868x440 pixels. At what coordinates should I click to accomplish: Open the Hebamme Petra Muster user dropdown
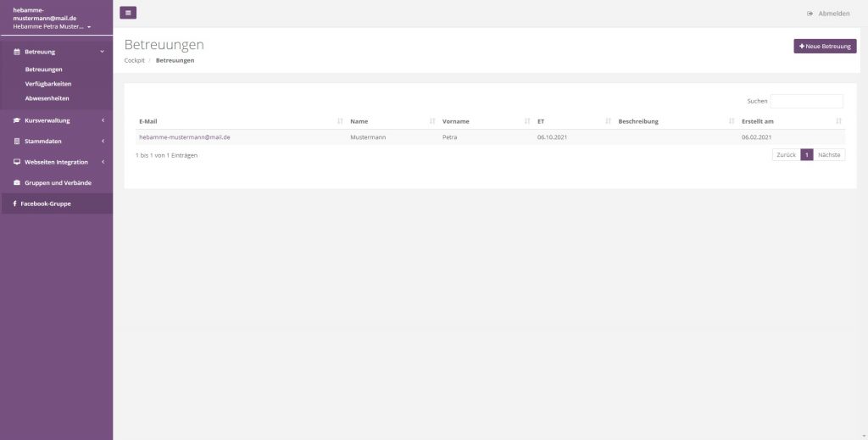[53, 26]
